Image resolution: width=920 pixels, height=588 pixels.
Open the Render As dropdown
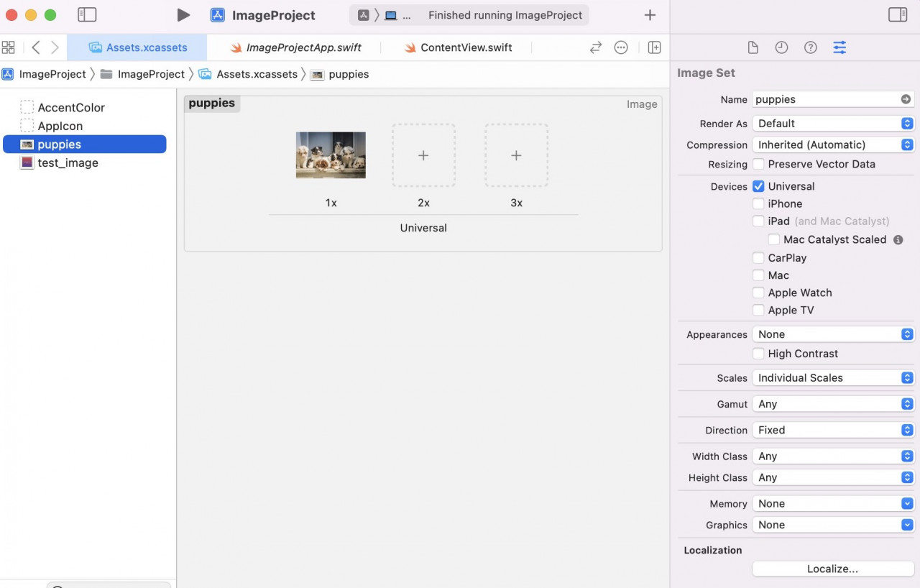pyautogui.click(x=832, y=123)
